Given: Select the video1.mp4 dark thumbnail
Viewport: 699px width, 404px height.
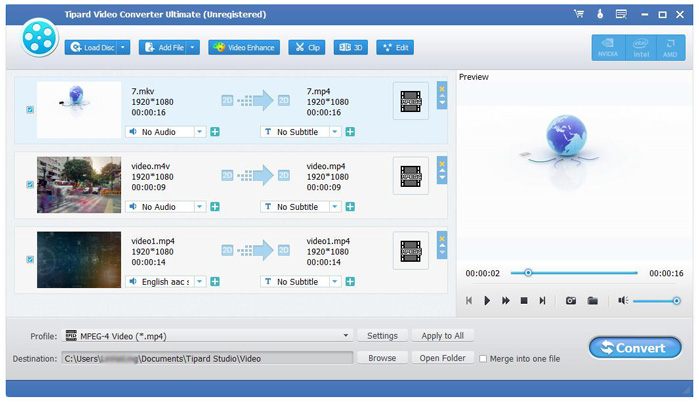Looking at the screenshot, I should point(79,260).
